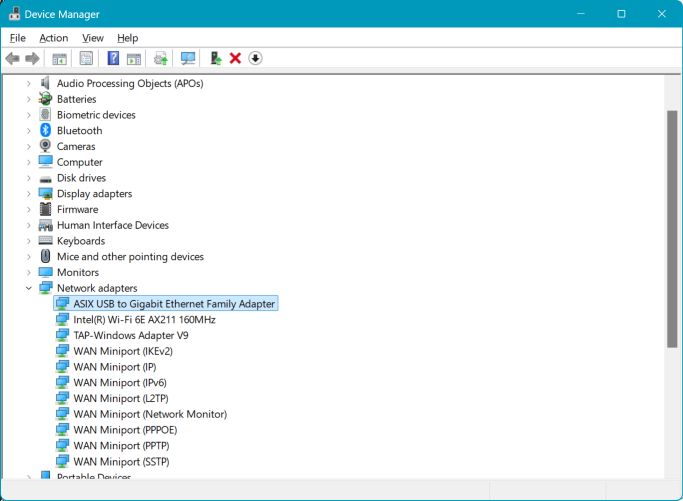The width and height of the screenshot is (683, 501).
Task: Expand the Monitors category
Action: coord(29,272)
